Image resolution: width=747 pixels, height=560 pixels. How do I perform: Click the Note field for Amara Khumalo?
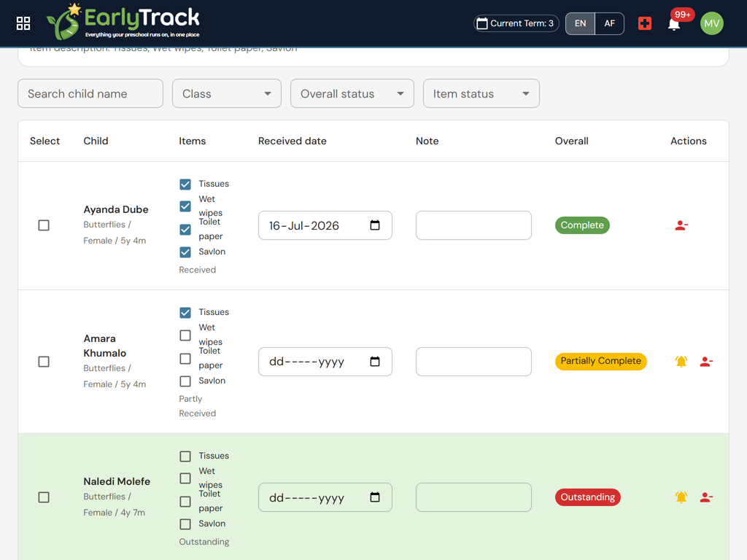[473, 362]
